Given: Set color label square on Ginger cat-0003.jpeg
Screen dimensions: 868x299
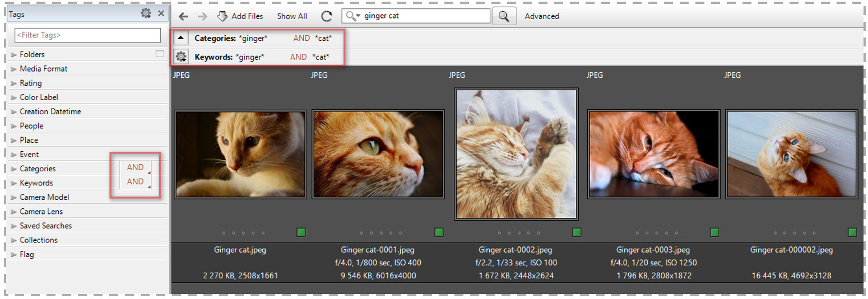Looking at the screenshot, I should tap(714, 232).
